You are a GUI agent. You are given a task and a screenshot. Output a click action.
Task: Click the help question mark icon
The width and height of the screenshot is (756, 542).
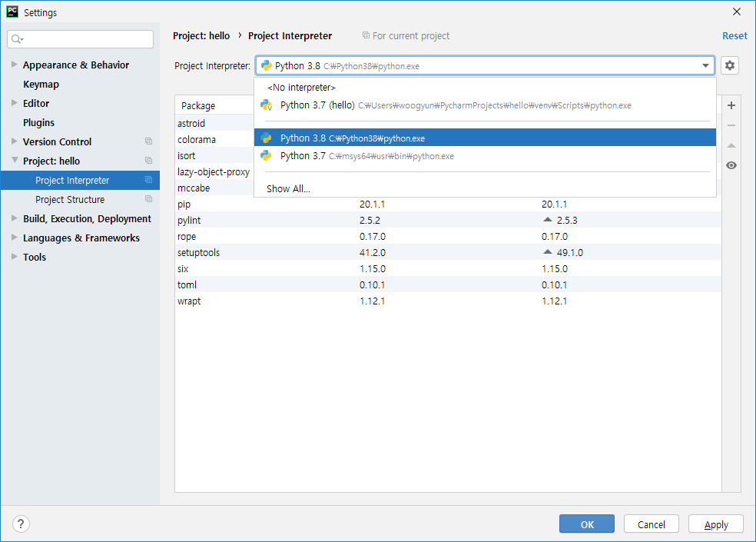pos(21,524)
